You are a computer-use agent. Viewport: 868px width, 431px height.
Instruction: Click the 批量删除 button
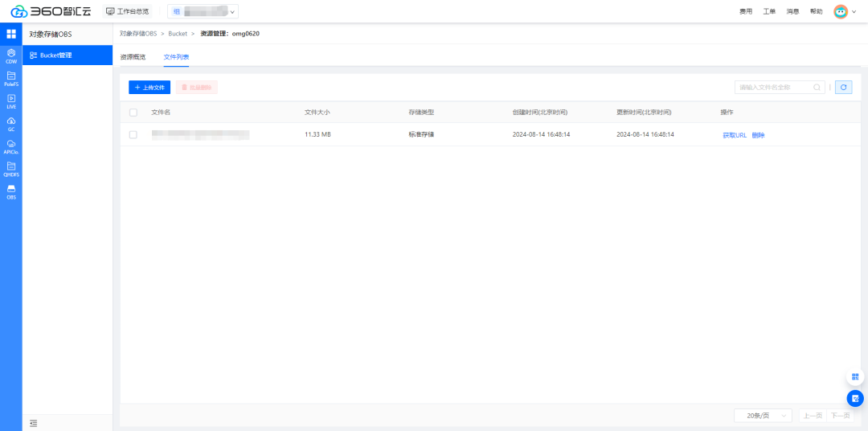(x=197, y=87)
